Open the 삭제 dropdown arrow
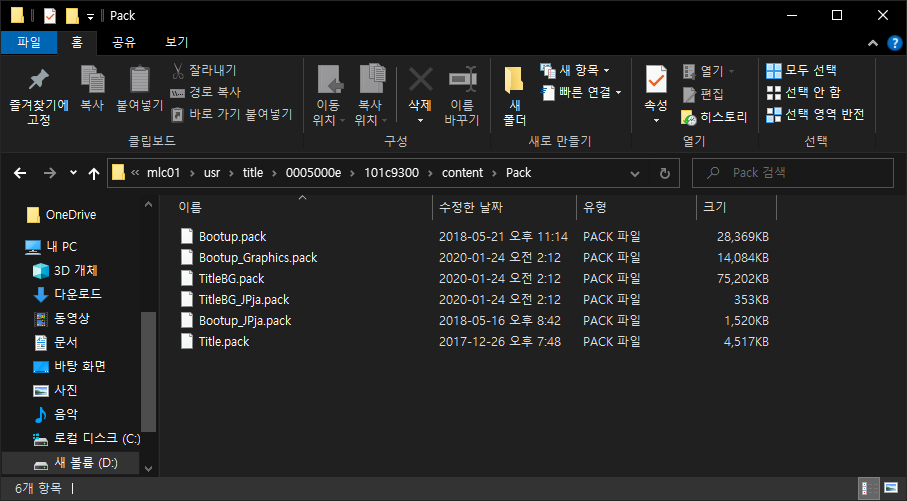 (421, 120)
